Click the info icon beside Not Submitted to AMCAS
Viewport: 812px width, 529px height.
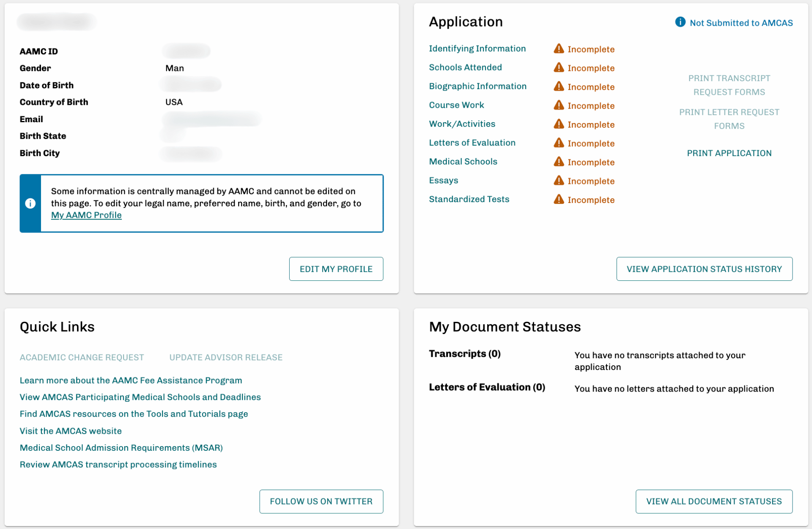click(x=680, y=22)
